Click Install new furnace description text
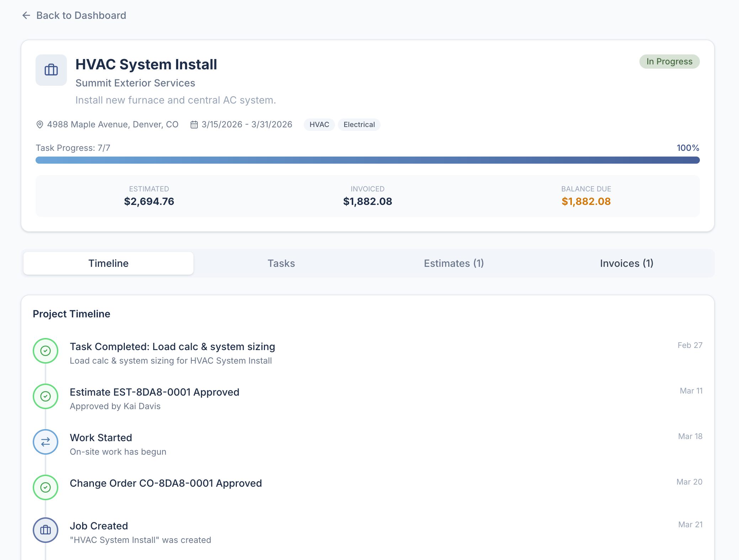Screen dimensions: 739x560 pyautogui.click(x=176, y=100)
